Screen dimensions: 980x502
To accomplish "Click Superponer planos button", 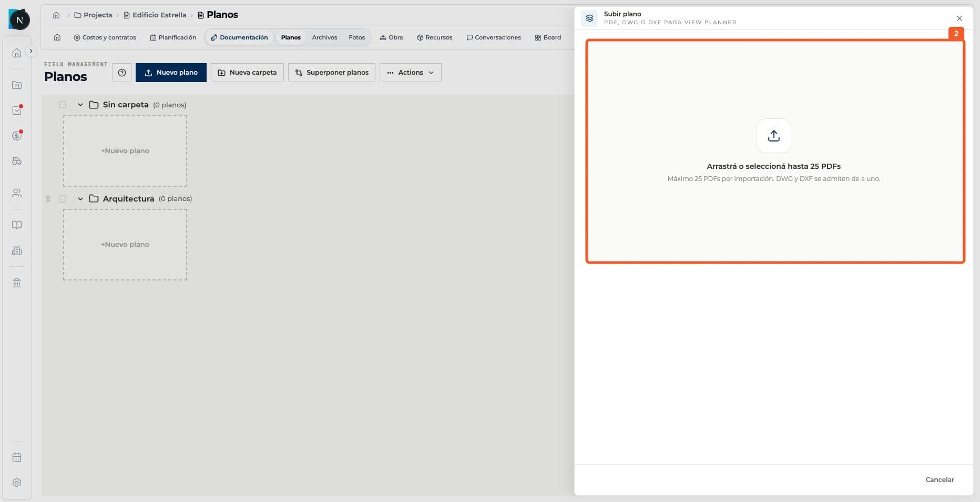I will pyautogui.click(x=332, y=73).
